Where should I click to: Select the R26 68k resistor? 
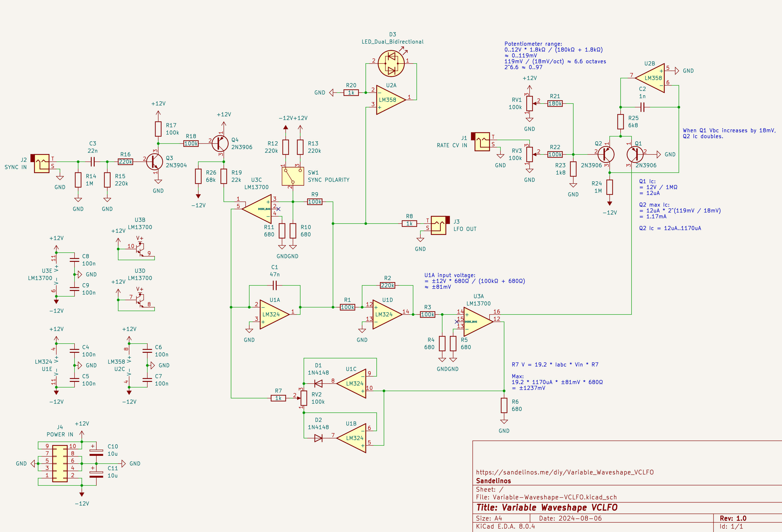point(198,176)
